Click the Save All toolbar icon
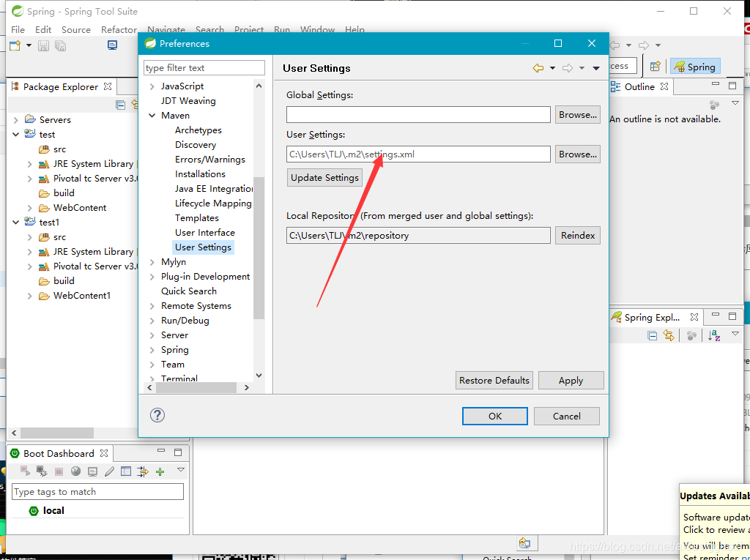This screenshot has height=560, width=750. tap(60, 46)
